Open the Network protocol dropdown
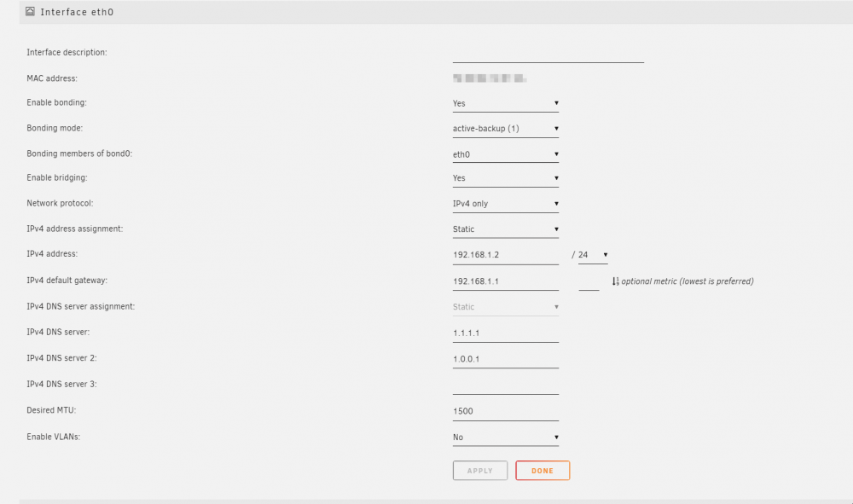Viewport: 853px width, 504px height. click(x=505, y=204)
